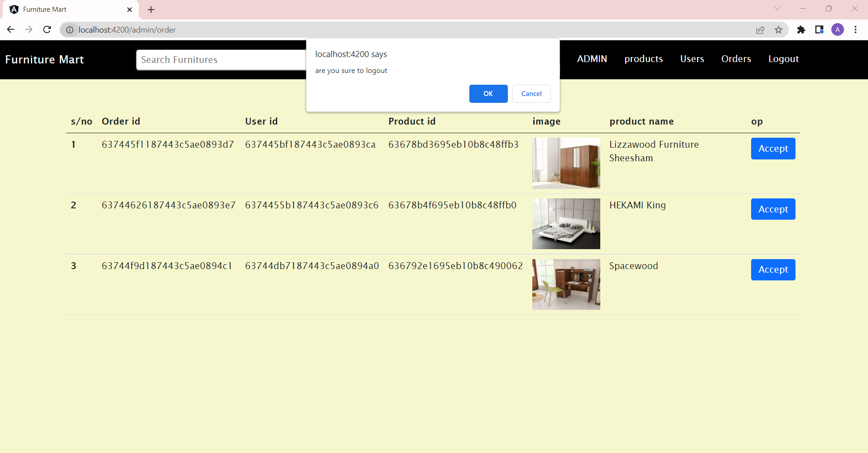The width and height of the screenshot is (868, 453).
Task: Focus the Search Furnitures input
Action: (221, 60)
